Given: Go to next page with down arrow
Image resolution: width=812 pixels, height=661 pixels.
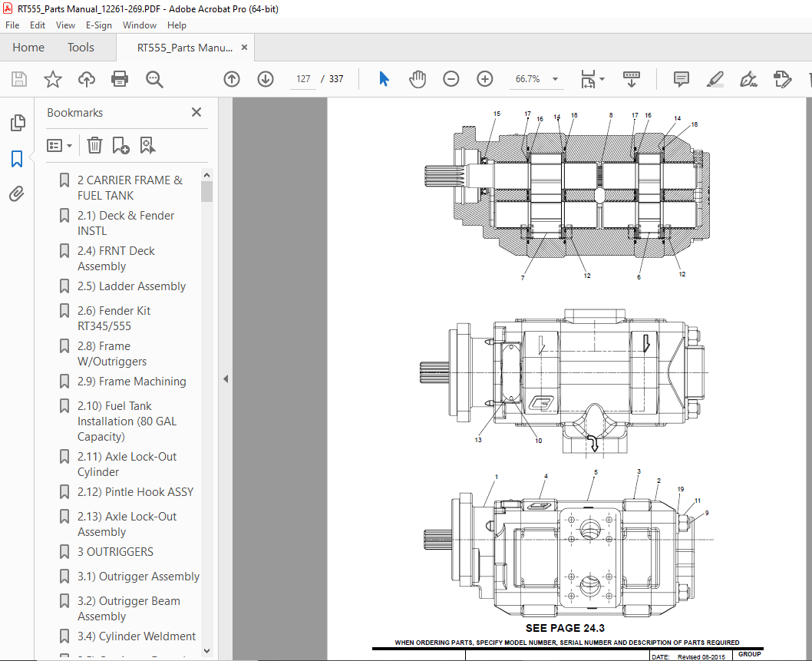Looking at the screenshot, I should click(x=266, y=79).
